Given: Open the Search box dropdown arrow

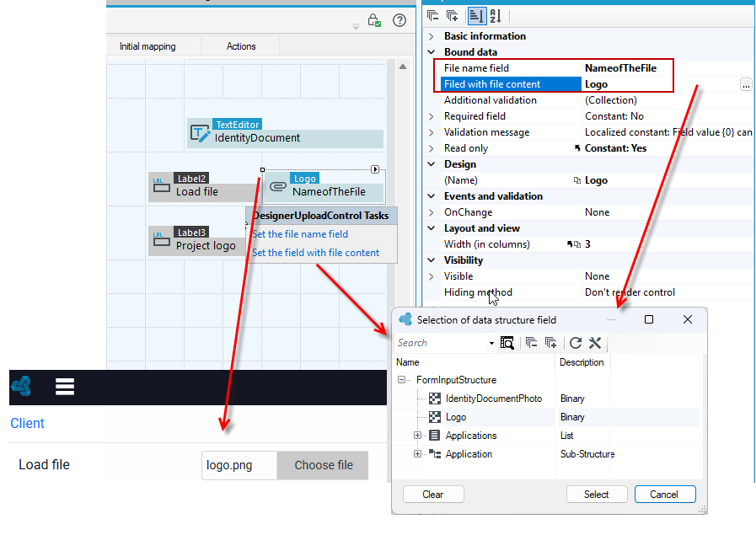Looking at the screenshot, I should pos(491,343).
